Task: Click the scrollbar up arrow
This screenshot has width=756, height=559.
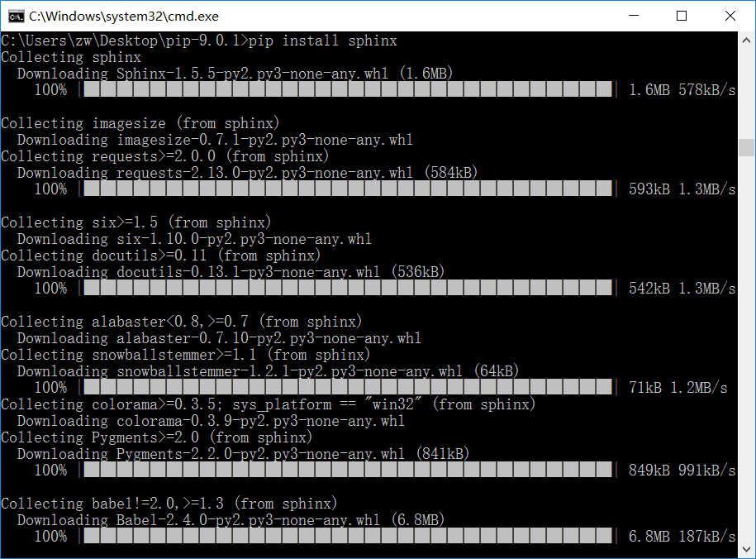Action: (x=746, y=41)
